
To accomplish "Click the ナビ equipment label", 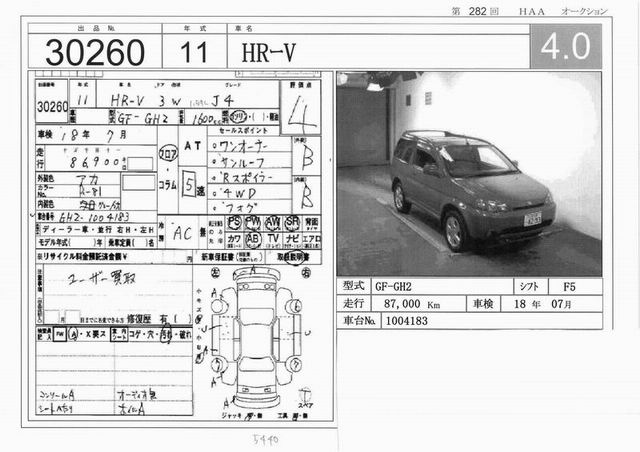I will pos(292,238).
